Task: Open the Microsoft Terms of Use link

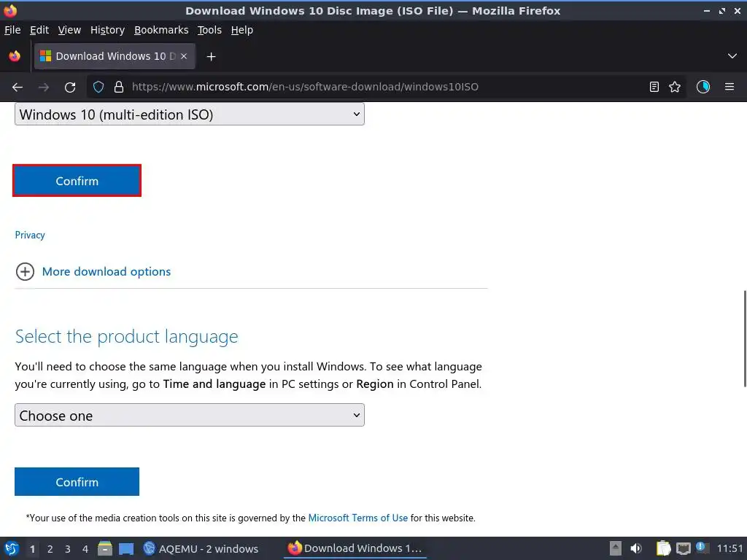Action: point(357,518)
